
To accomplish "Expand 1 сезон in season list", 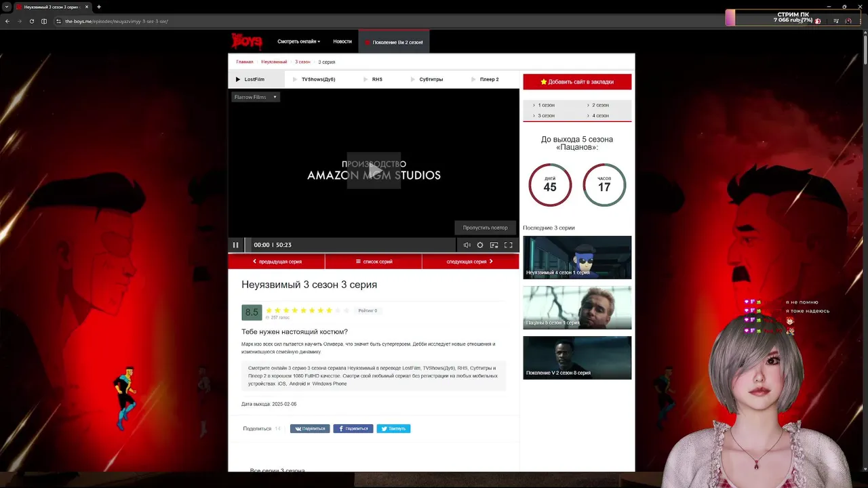I will coord(546,105).
